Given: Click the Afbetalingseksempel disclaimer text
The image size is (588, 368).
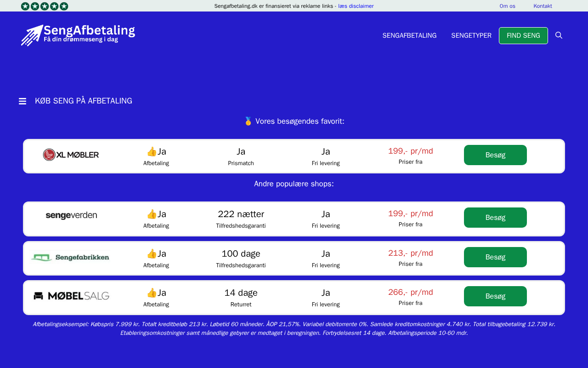Looking at the screenshot, I should pos(294,328).
